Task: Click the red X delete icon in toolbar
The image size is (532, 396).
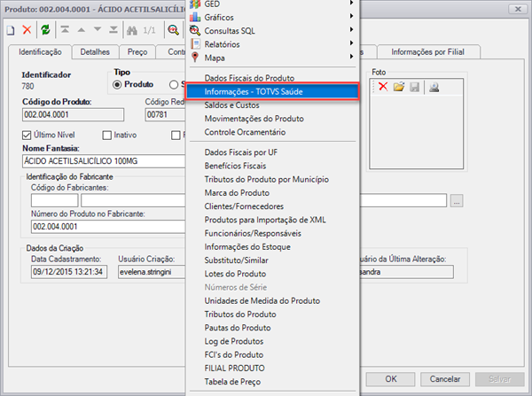Action: coord(27,30)
